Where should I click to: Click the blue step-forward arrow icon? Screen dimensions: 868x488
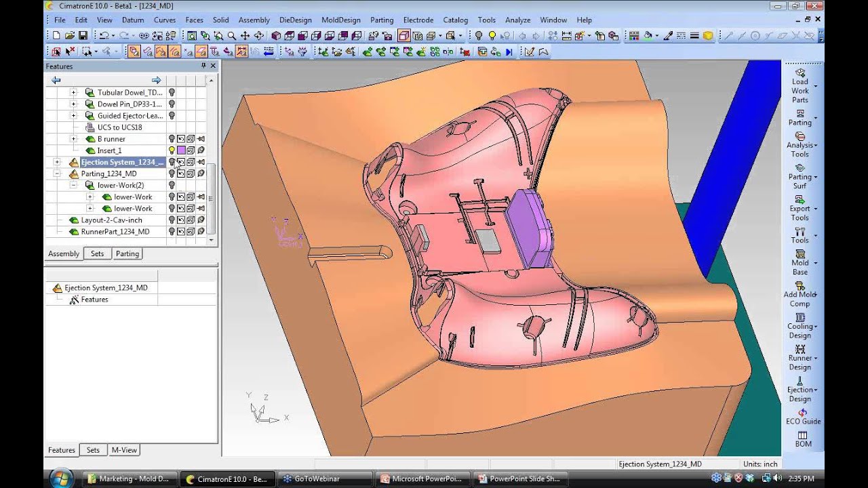point(509,52)
